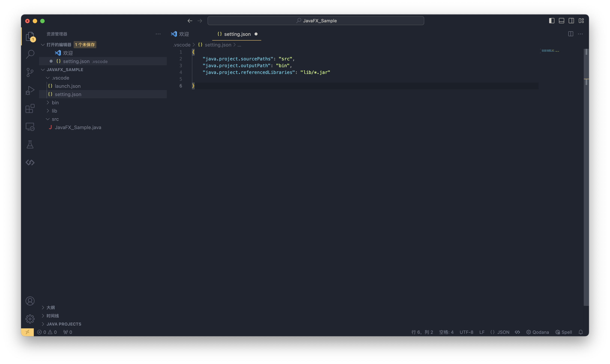Open the Remote Explorer view
Screen dimensions: 610x364
(x=30, y=127)
